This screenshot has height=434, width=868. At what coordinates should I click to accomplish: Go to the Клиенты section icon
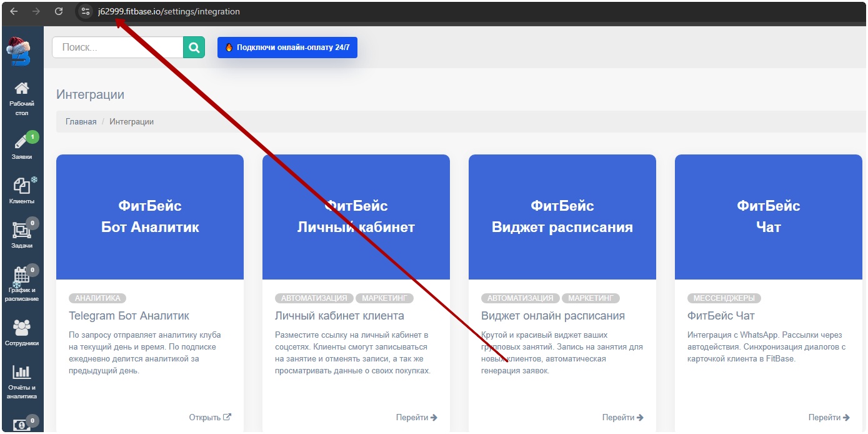click(22, 186)
